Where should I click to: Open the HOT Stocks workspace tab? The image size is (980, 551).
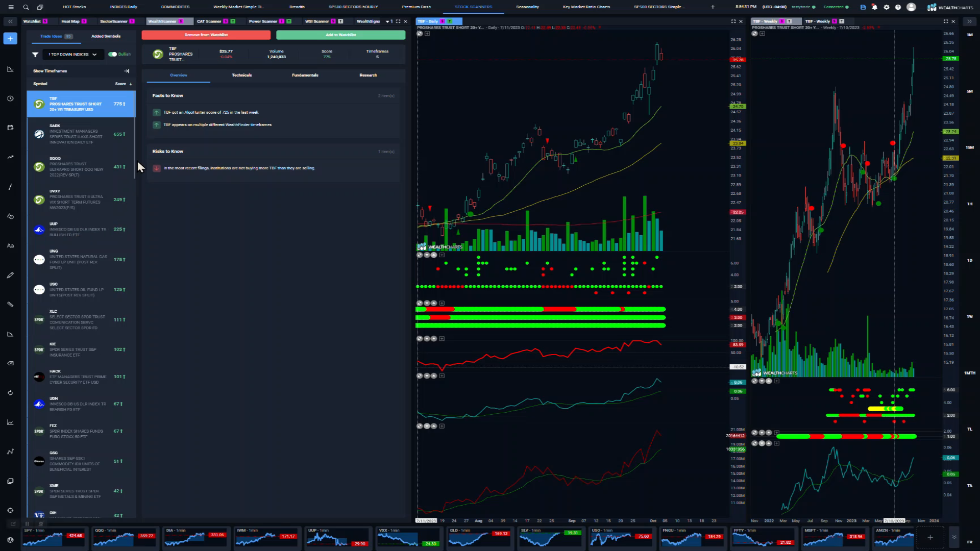(75, 7)
